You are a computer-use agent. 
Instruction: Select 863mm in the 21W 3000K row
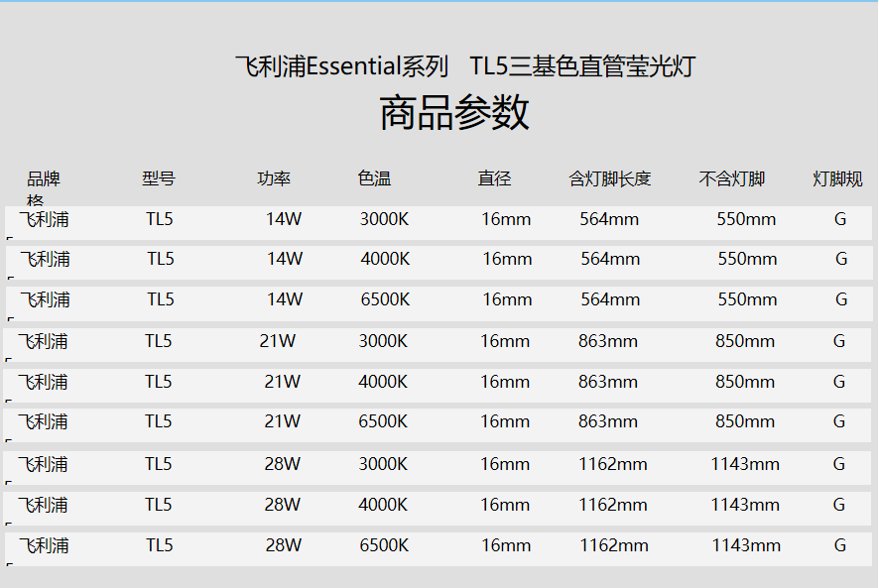click(x=608, y=341)
